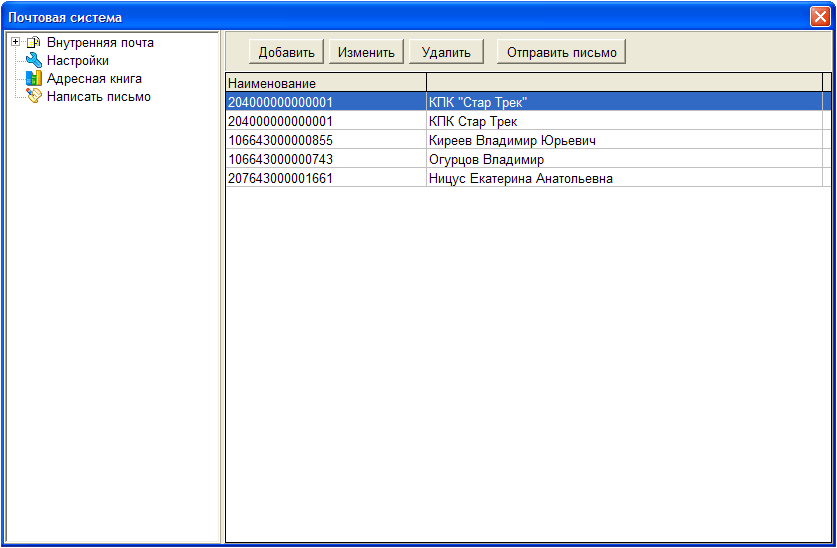This screenshot has height=548, width=837.
Task: Click the Адресная книга book icon
Action: pos(33,79)
